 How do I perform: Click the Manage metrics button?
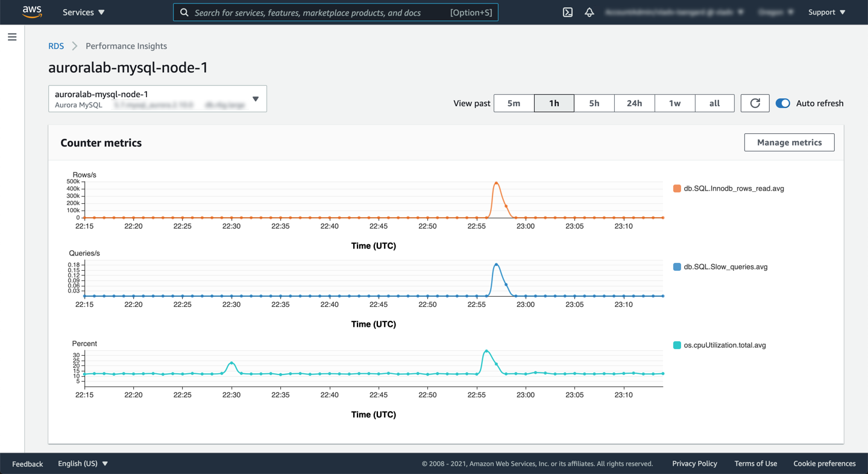click(789, 142)
